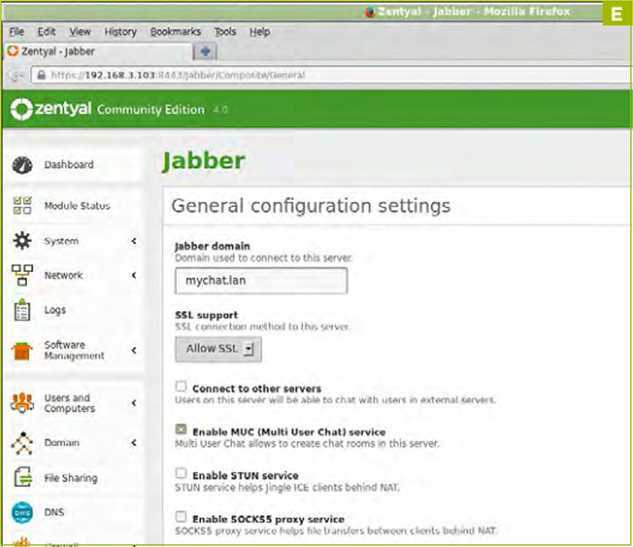Click the File Sharing document icon
The image size is (633, 547).
point(23,478)
